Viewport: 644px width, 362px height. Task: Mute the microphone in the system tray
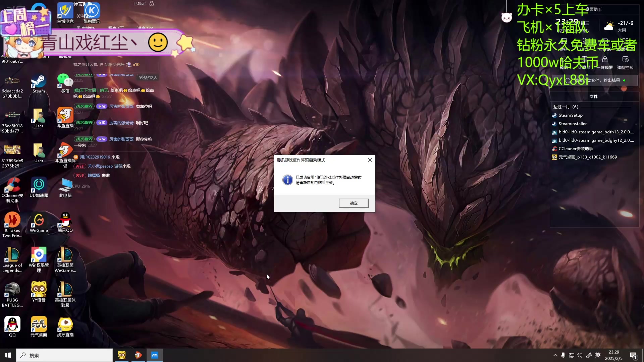pyautogui.click(x=563, y=355)
